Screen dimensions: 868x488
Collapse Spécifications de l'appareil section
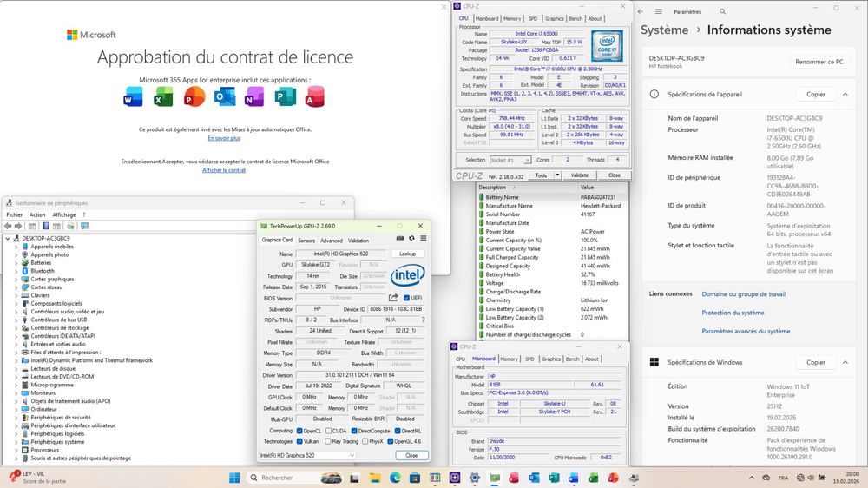pyautogui.click(x=845, y=94)
